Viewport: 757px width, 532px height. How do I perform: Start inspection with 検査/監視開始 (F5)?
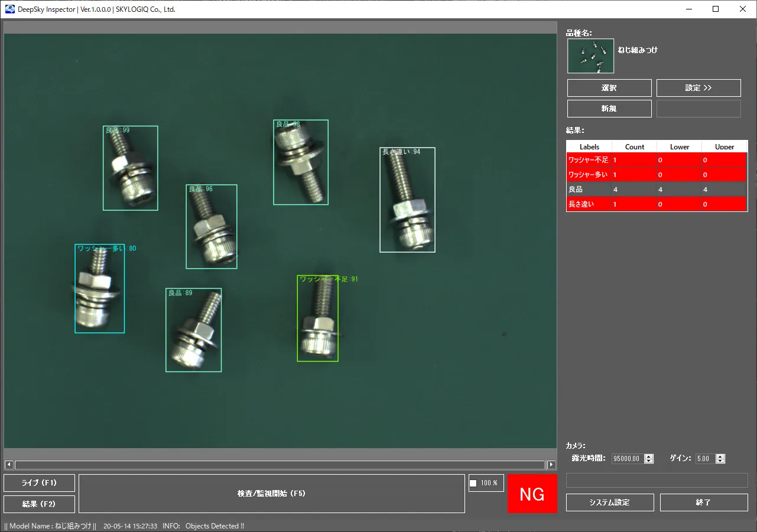[x=271, y=494]
